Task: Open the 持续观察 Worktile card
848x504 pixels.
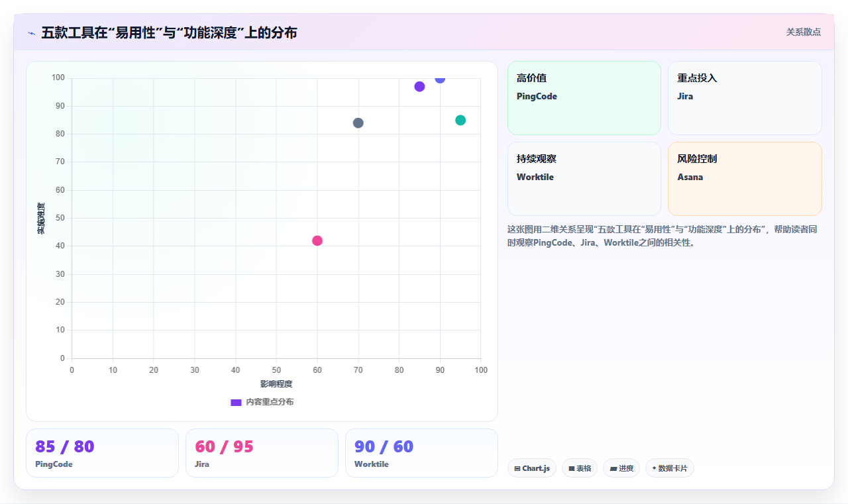Action: pyautogui.click(x=584, y=179)
